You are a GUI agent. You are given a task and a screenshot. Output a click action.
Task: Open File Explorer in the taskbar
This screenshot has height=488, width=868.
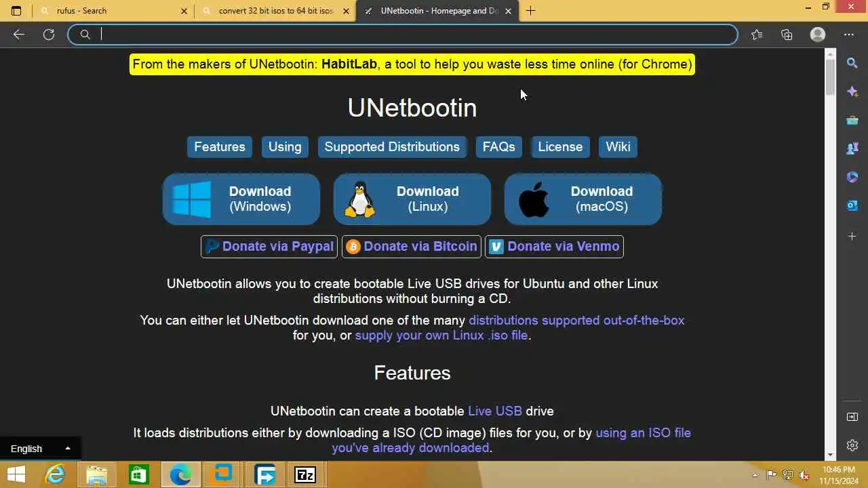point(97,474)
